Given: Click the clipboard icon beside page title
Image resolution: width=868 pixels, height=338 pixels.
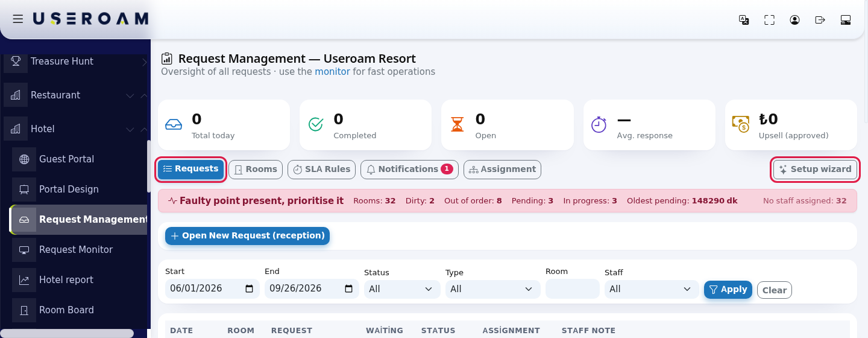Looking at the screenshot, I should (167, 59).
